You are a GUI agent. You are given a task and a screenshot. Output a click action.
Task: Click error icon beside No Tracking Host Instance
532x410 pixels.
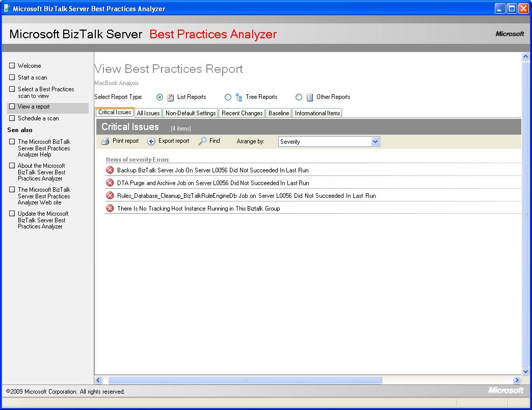point(110,208)
